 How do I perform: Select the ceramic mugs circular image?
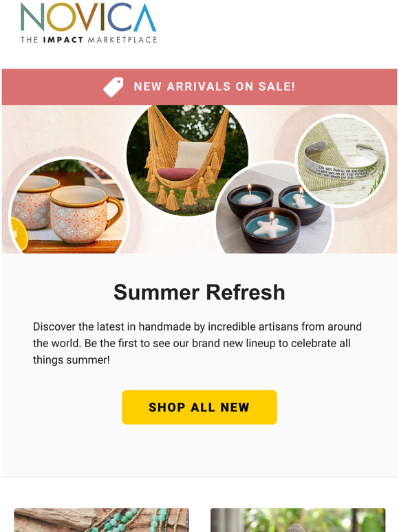(69, 206)
